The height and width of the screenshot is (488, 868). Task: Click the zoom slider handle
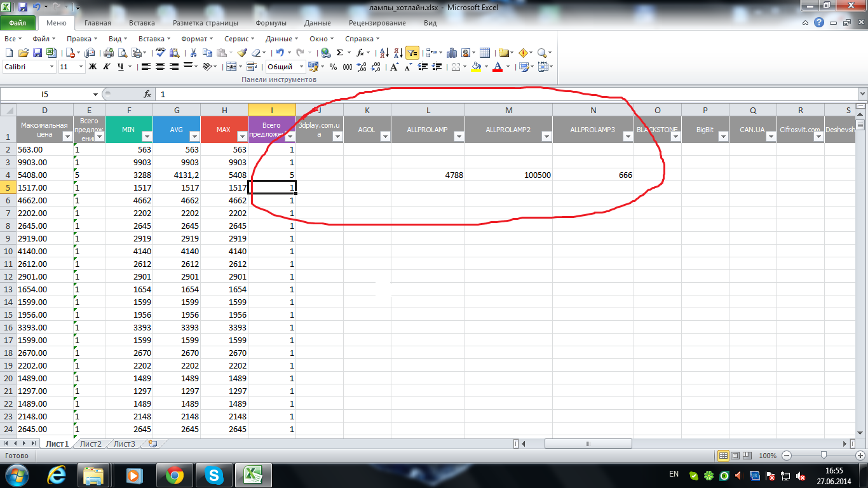(x=824, y=456)
